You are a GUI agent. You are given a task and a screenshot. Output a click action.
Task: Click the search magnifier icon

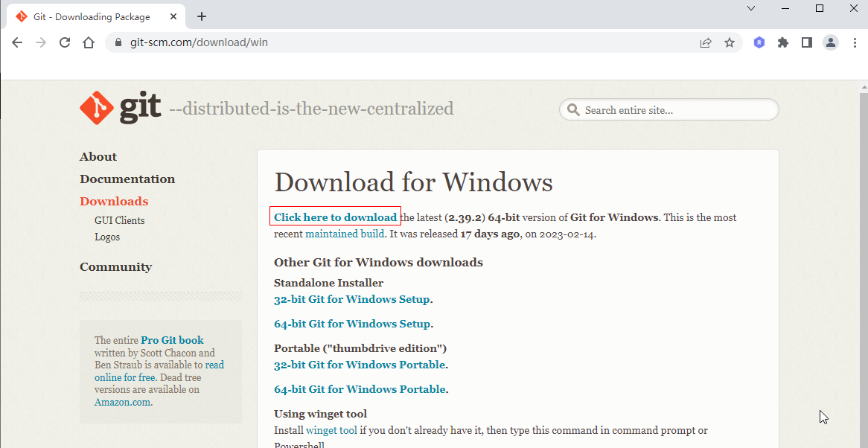(x=573, y=109)
